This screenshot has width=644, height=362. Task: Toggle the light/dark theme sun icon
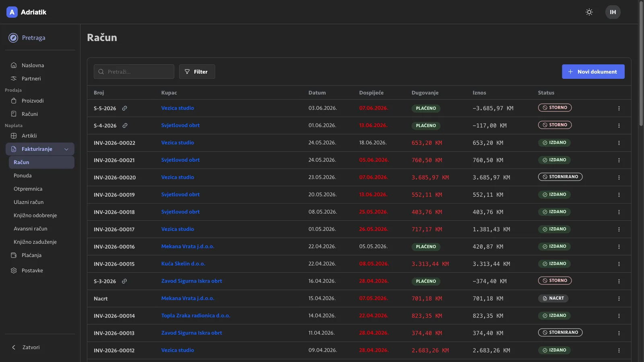coord(589,12)
